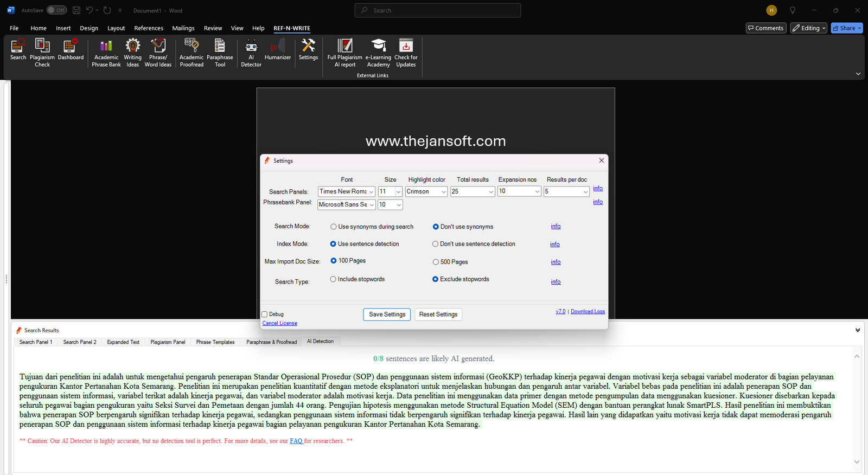Click the v7.0 version link
This screenshot has height=475, width=868.
[560, 311]
